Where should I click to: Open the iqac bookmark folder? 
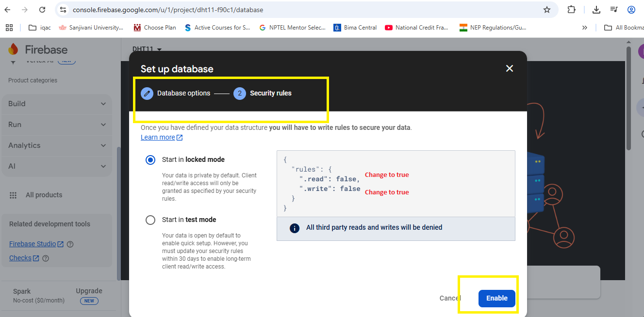click(40, 28)
